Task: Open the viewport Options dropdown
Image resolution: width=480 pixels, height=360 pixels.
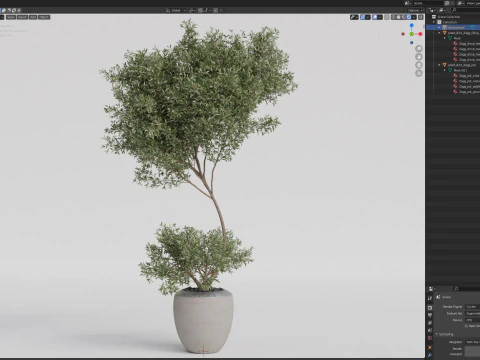Action: pyautogui.click(x=415, y=10)
